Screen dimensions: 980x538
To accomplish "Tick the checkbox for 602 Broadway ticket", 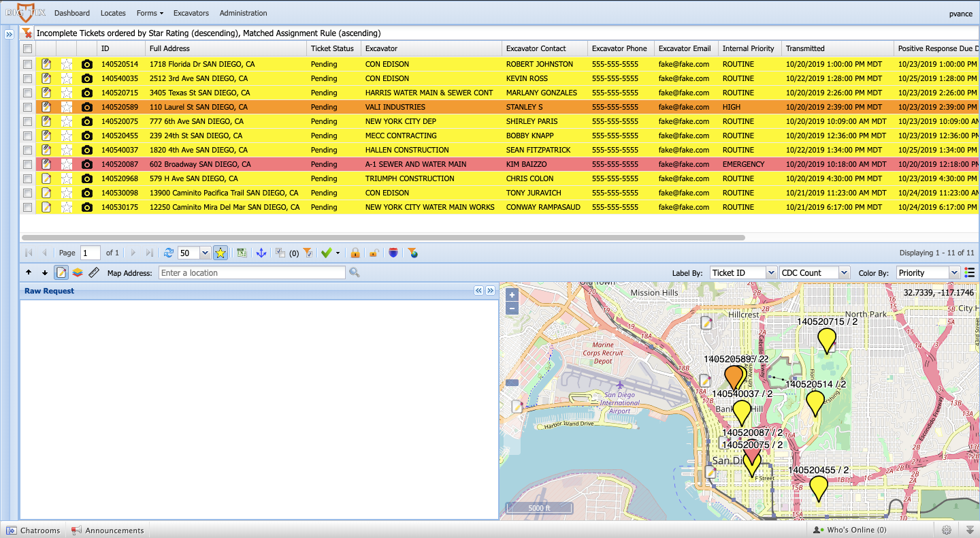I will click(28, 164).
